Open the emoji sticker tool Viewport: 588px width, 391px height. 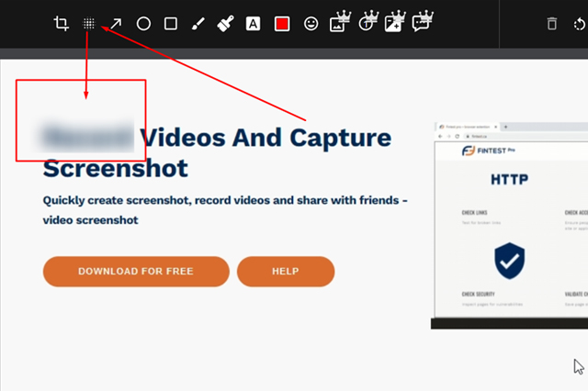click(x=311, y=24)
